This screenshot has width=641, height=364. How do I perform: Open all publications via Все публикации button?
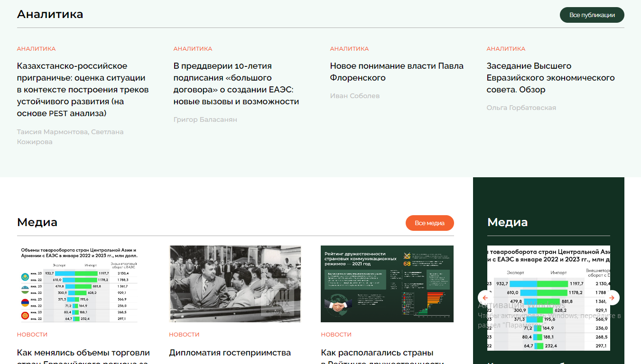point(592,15)
